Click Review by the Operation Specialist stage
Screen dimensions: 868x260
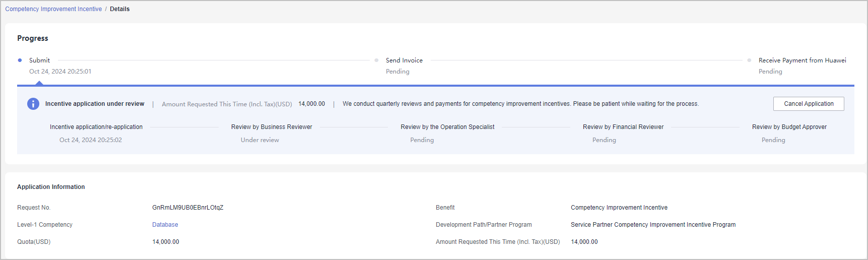coord(447,127)
